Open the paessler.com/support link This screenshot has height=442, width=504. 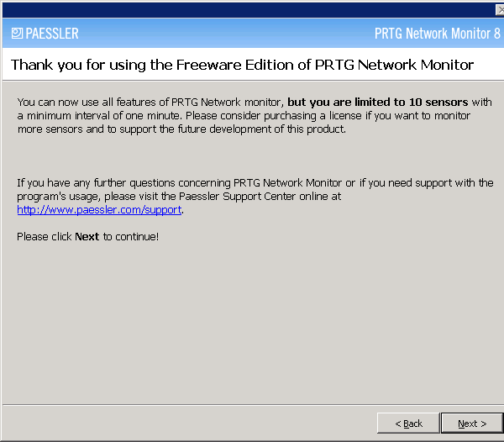tap(99, 210)
